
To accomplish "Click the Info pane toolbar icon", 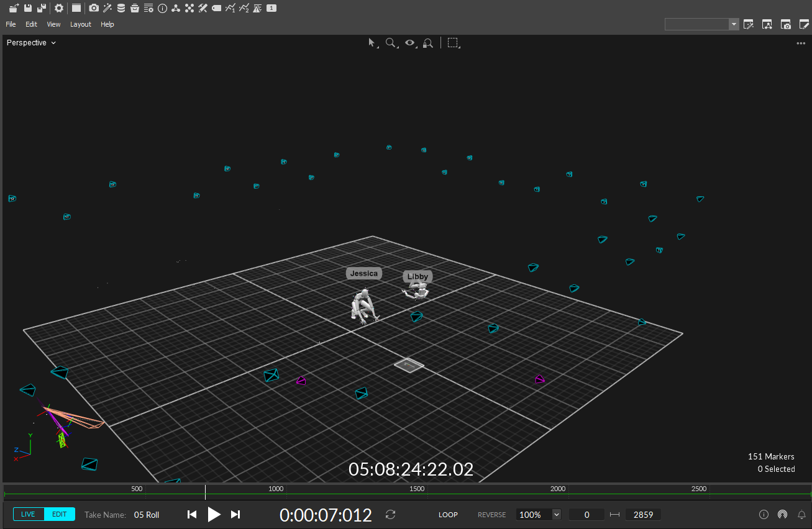I will tap(162, 8).
